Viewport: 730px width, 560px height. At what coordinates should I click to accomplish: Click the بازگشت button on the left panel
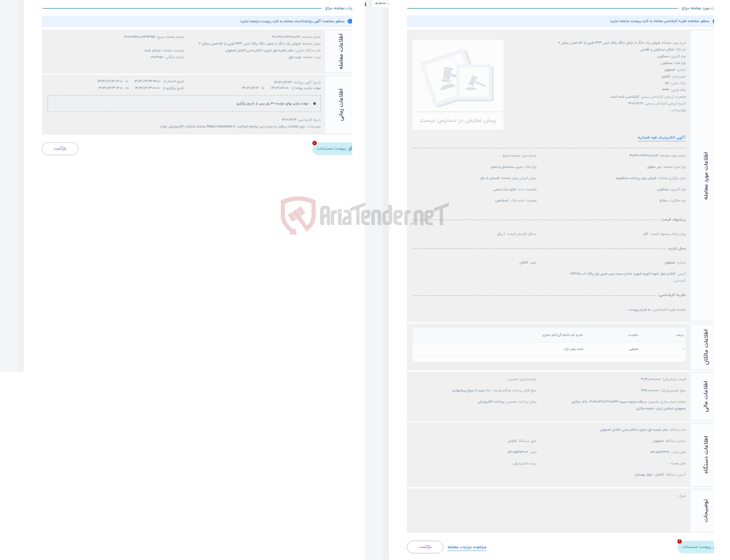pos(59,148)
